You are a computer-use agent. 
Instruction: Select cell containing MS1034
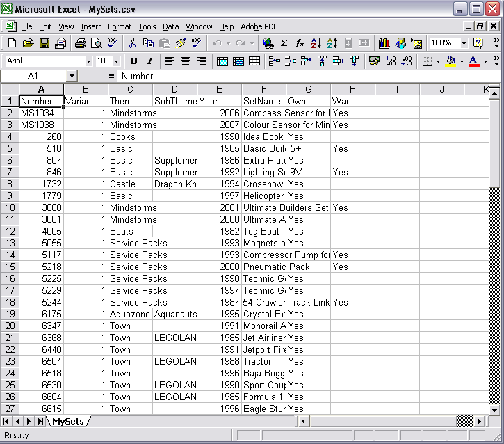[42, 113]
